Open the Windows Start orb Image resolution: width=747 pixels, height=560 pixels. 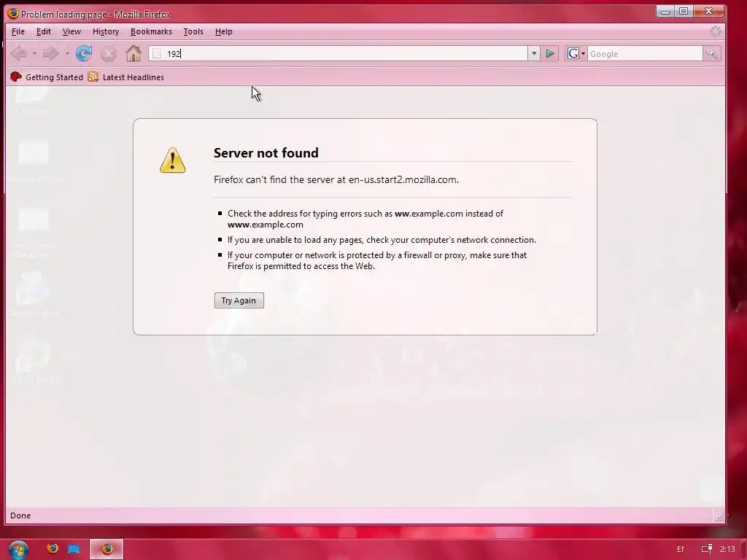(18, 550)
